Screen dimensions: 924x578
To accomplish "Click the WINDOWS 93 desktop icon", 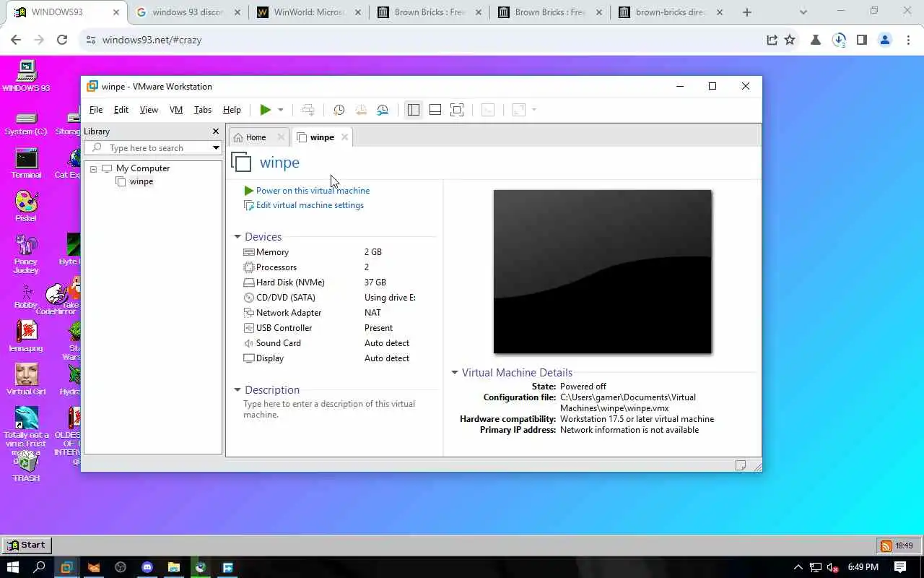I will tap(26, 77).
